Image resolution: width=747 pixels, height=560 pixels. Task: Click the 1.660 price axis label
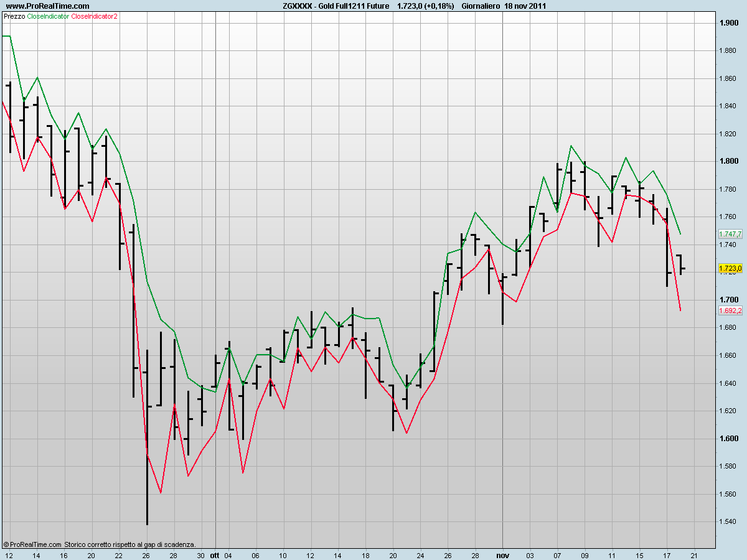coord(729,356)
